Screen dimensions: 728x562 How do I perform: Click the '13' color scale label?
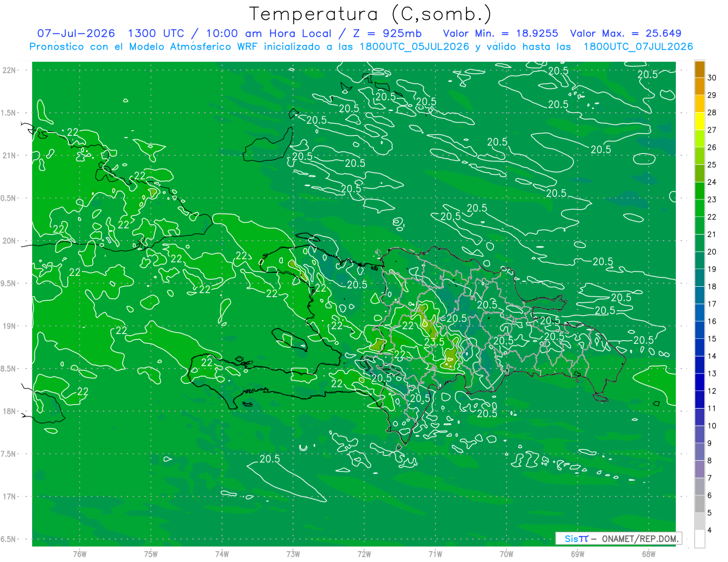(712, 373)
